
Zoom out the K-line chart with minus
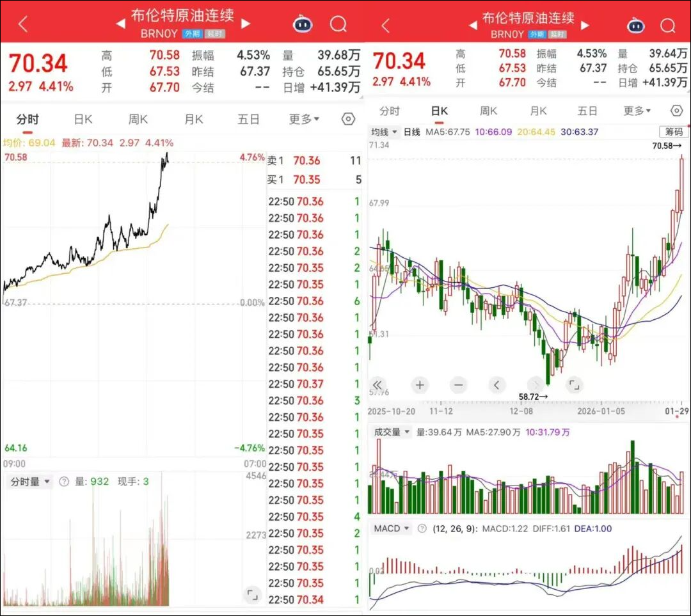tap(458, 385)
